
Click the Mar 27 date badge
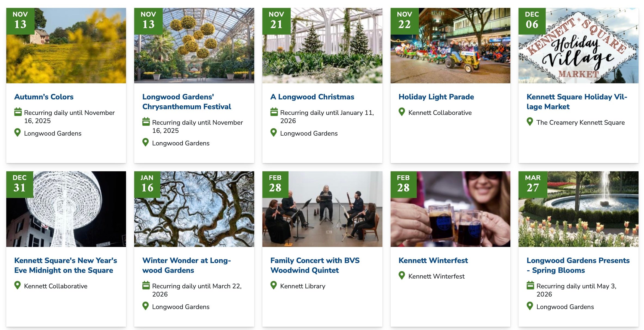pyautogui.click(x=533, y=184)
